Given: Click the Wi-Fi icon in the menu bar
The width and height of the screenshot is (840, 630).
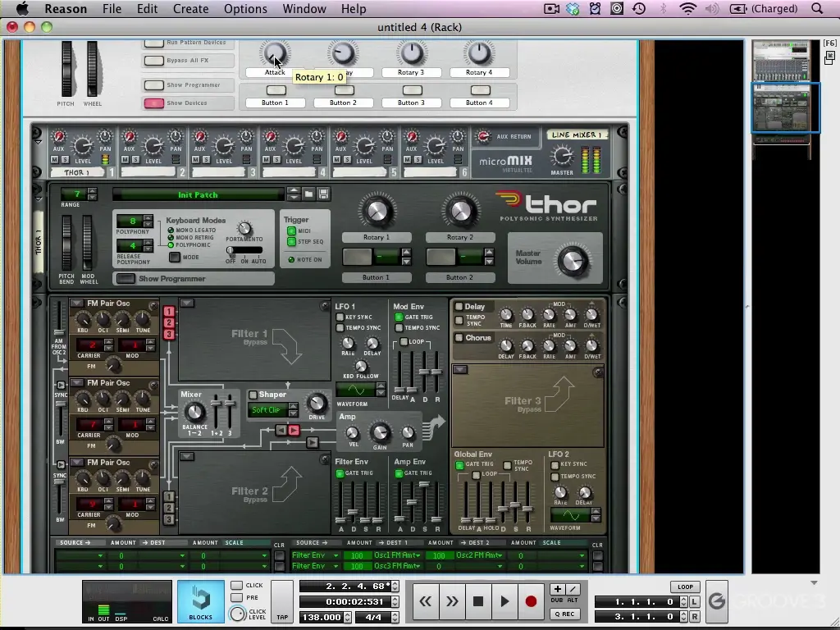Looking at the screenshot, I should pyautogui.click(x=688, y=8).
